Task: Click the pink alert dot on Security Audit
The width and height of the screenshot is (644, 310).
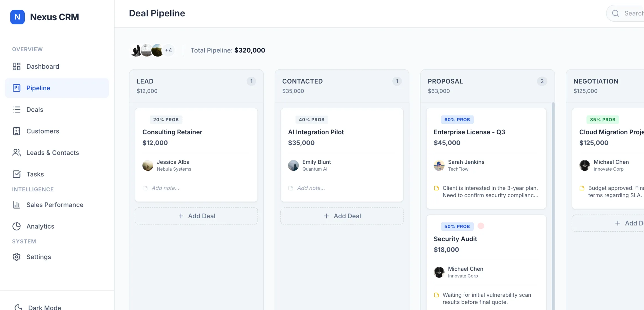Action: [x=481, y=226]
